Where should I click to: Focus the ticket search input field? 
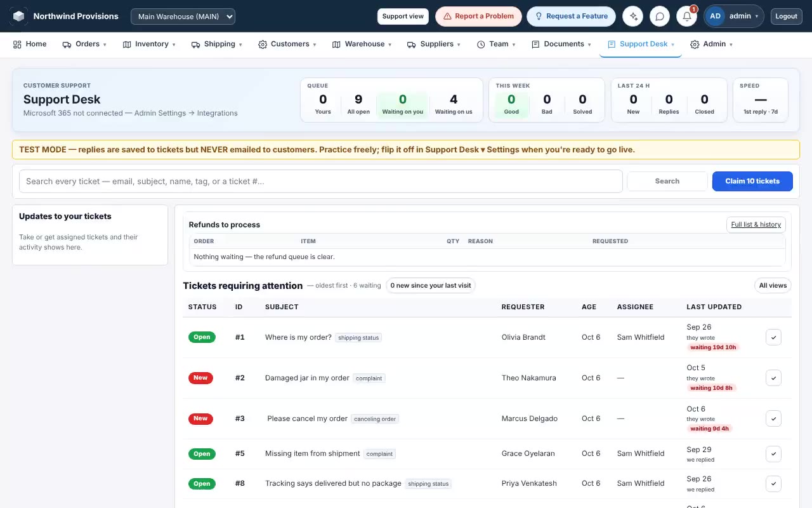pyautogui.click(x=321, y=182)
